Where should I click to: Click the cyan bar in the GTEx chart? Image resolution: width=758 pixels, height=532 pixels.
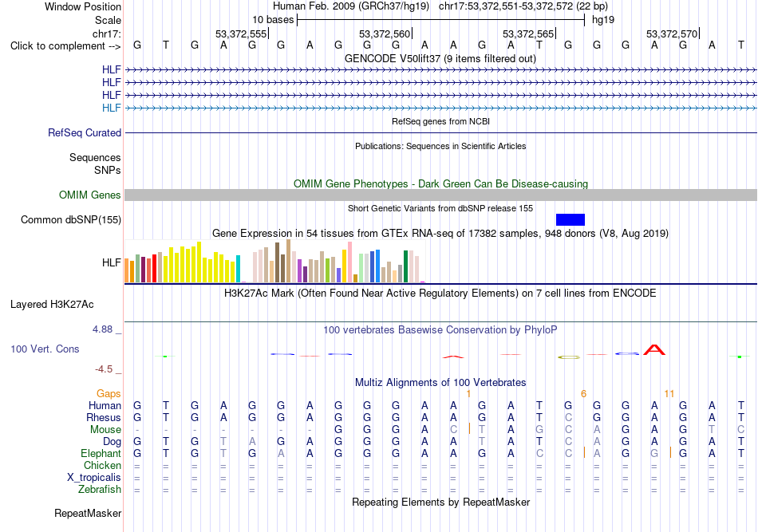click(x=238, y=269)
